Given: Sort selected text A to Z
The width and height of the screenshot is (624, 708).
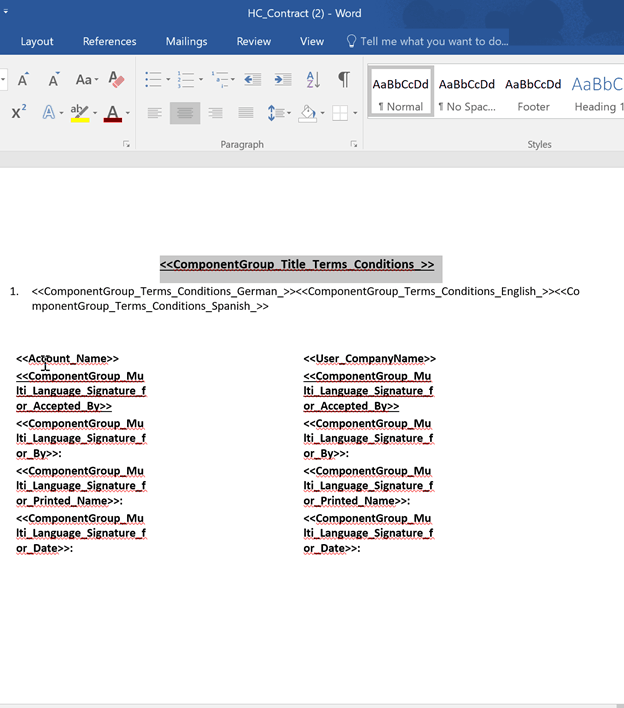Looking at the screenshot, I should 313,79.
